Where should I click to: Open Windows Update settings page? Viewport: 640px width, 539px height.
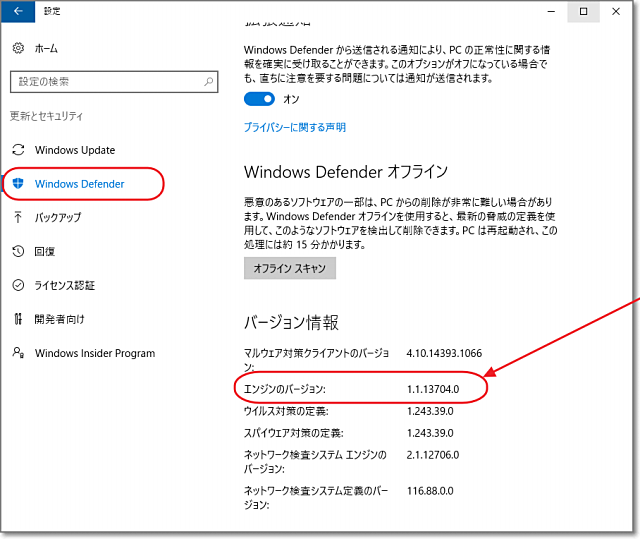(x=75, y=150)
